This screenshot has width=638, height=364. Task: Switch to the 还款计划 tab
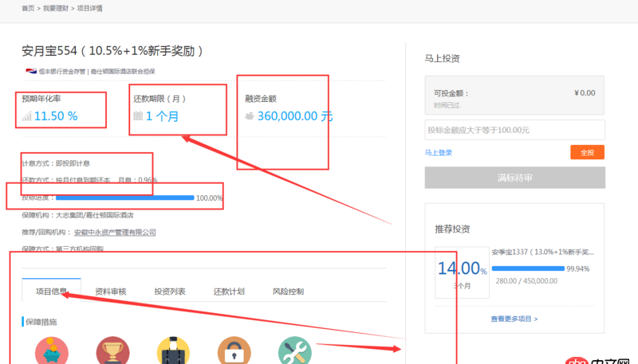229,292
